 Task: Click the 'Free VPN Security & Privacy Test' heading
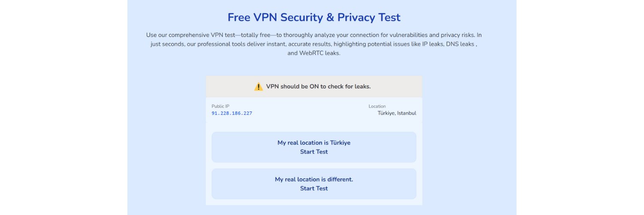(x=314, y=17)
